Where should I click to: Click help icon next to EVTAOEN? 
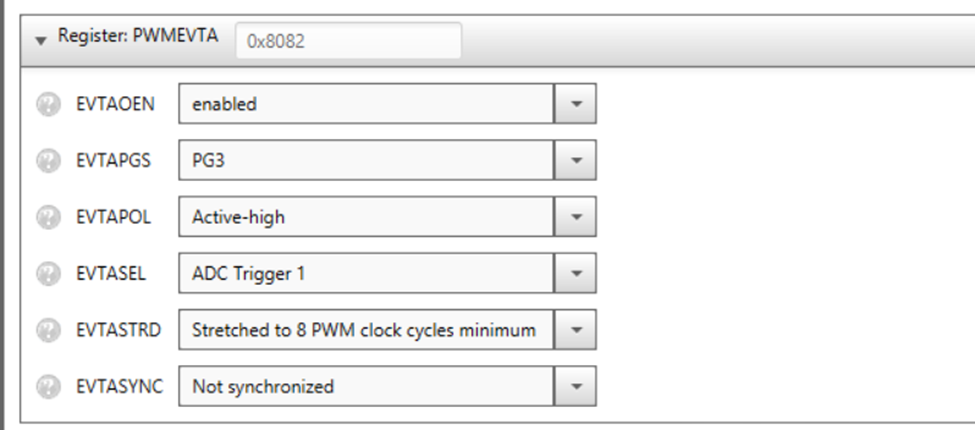46,104
